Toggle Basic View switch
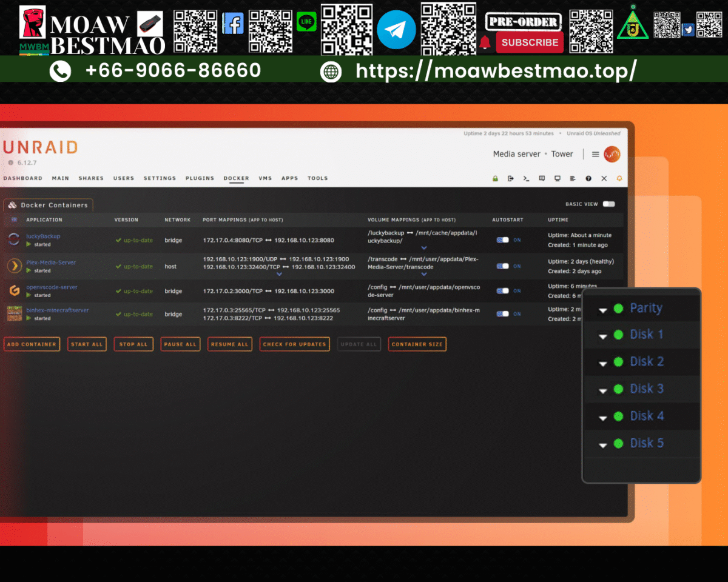This screenshot has height=582, width=728. [610, 205]
